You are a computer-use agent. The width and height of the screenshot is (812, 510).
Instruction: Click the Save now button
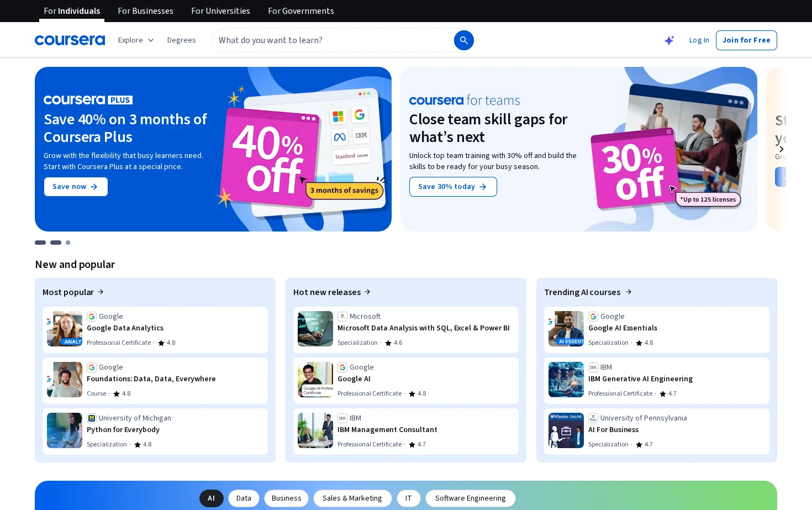point(76,187)
